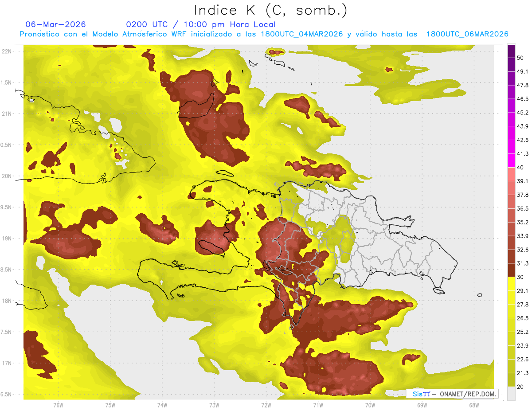Click the colorbar value "40"

pyautogui.click(x=520, y=168)
